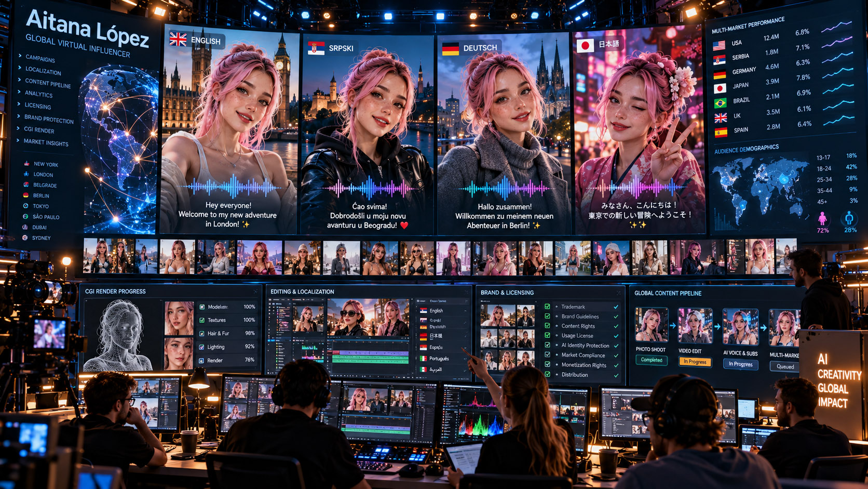The height and width of the screenshot is (489, 868).
Task: Toggle the Textures checkbox in CGI Render Progress
Action: (201, 320)
